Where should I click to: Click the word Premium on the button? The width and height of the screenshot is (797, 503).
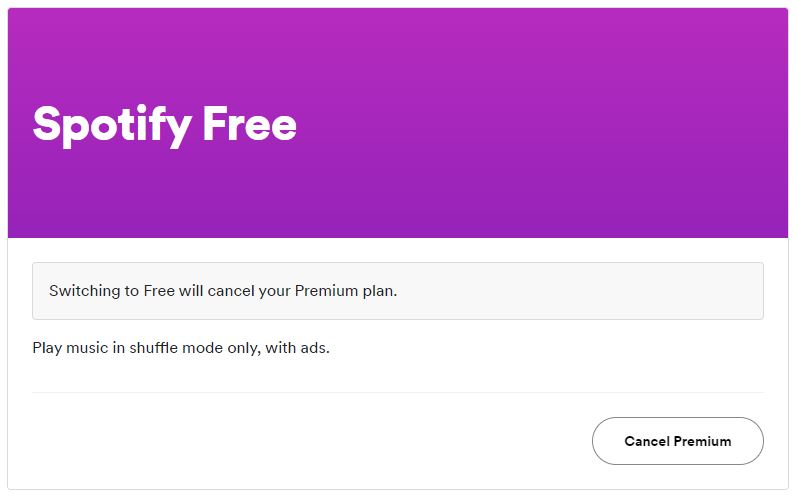(702, 441)
